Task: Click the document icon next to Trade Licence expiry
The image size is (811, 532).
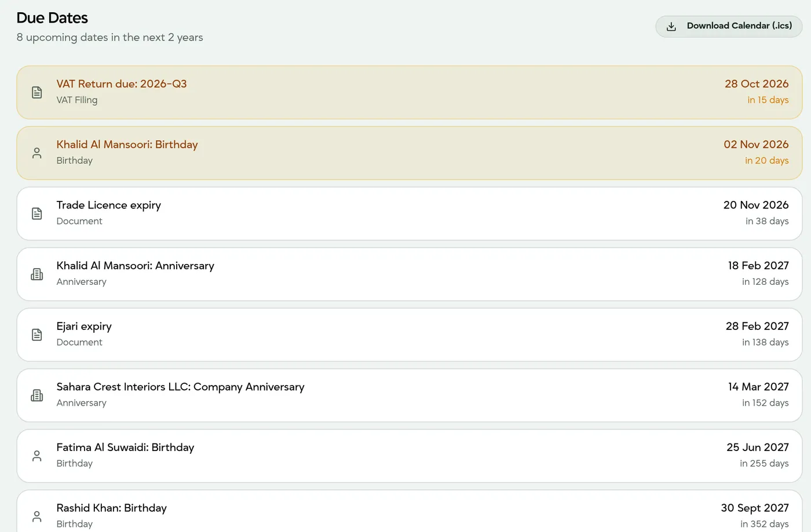Action: [37, 214]
